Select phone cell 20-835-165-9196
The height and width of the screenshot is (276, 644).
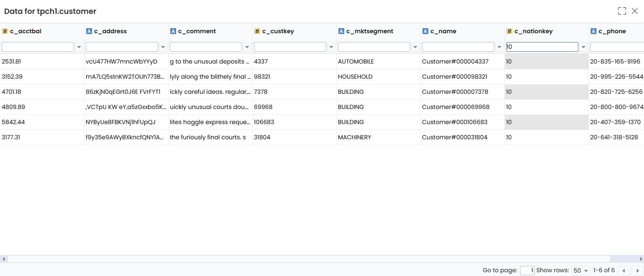[616, 61]
